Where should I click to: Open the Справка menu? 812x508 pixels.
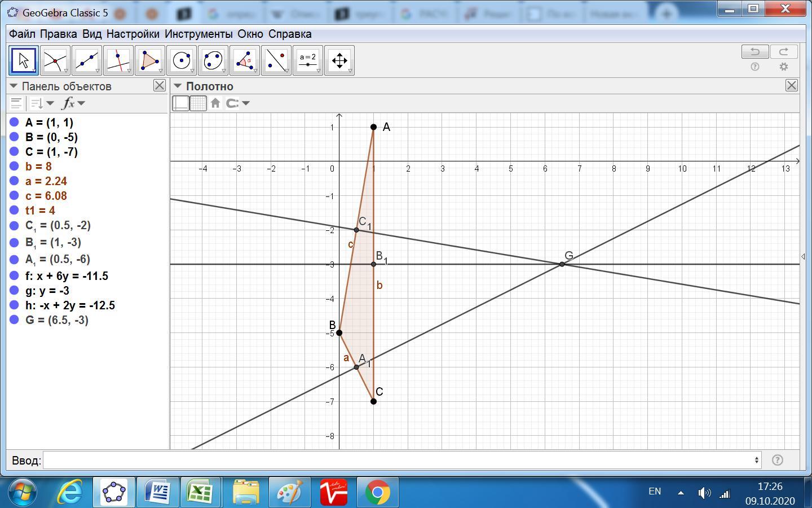point(290,34)
